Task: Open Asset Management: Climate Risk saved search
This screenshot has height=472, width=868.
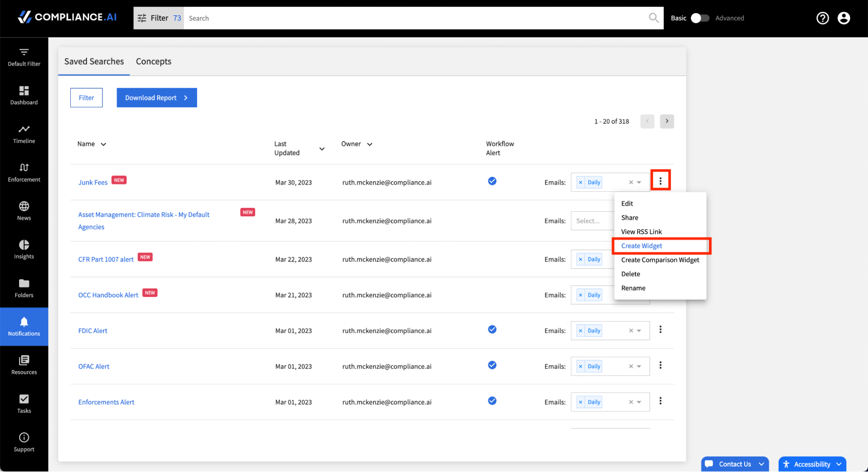Action: 143,221
